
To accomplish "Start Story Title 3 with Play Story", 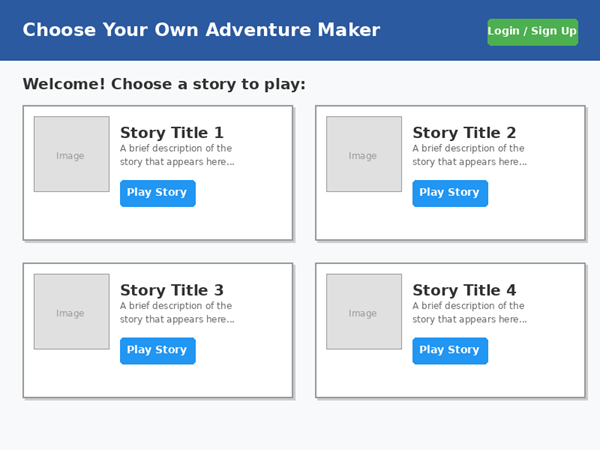I will 157,351.
